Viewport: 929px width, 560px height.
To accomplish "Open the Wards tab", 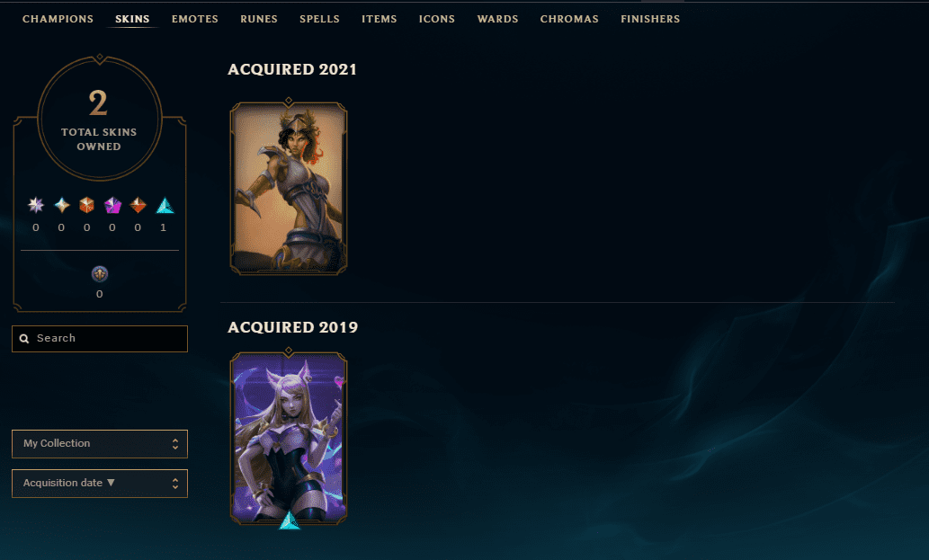I will point(497,19).
